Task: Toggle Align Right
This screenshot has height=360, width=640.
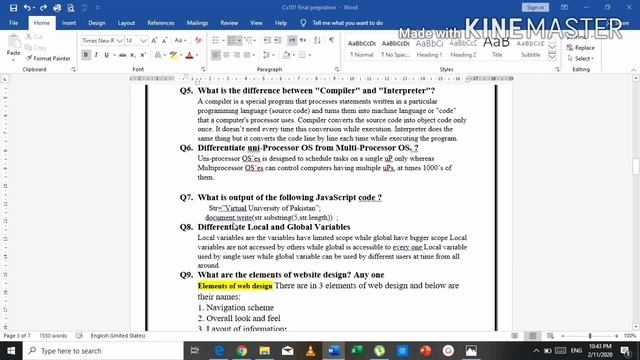Action: (236, 55)
